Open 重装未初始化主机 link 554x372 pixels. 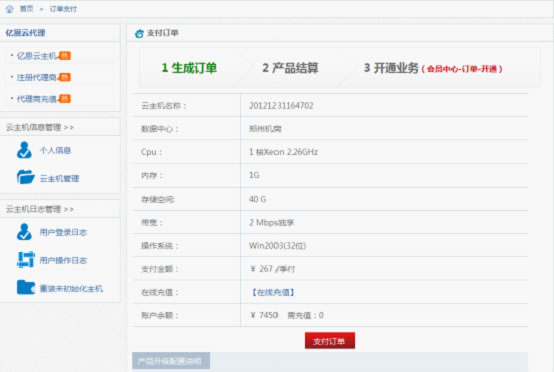coord(71,289)
